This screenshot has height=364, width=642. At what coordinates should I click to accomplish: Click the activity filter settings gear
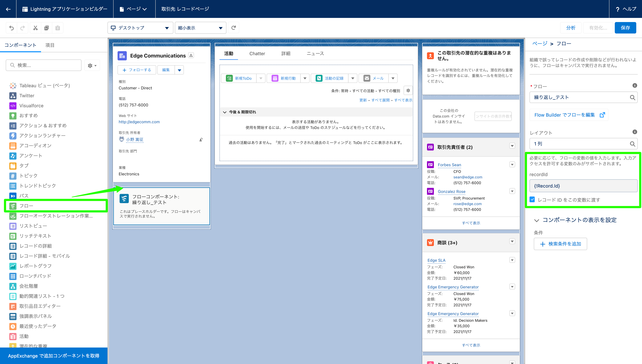point(408,90)
